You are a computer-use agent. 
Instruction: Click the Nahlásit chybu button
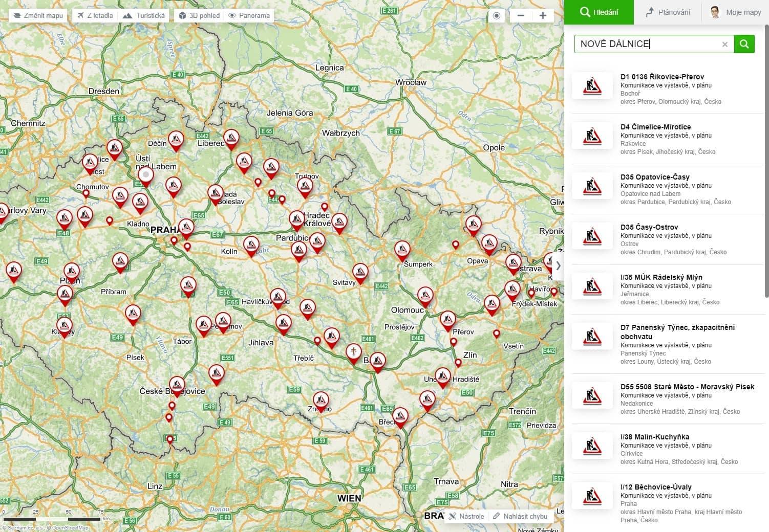pos(521,516)
